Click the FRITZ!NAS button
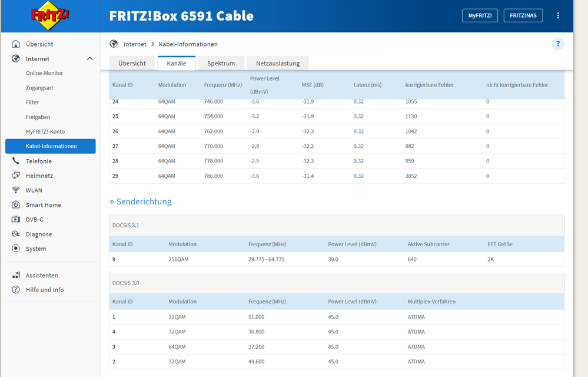Screen dimensions: 588x377 pyautogui.click(x=523, y=15)
